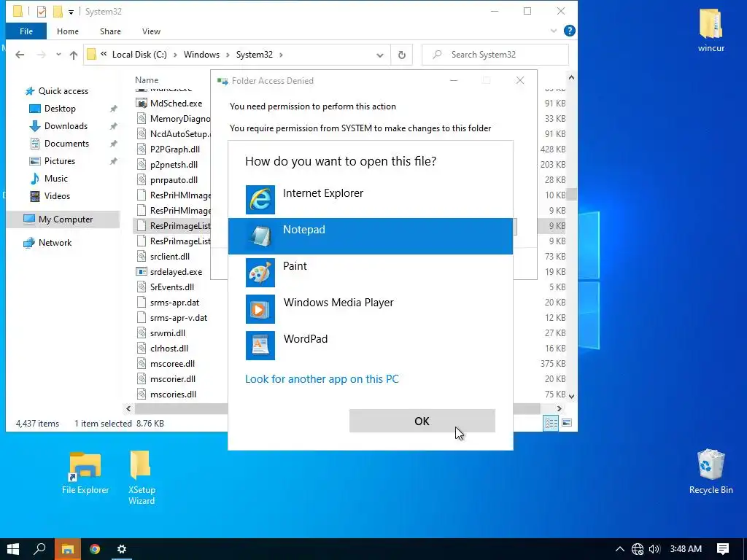Open address bar history dropdown
The width and height of the screenshot is (747, 560).
(379, 55)
